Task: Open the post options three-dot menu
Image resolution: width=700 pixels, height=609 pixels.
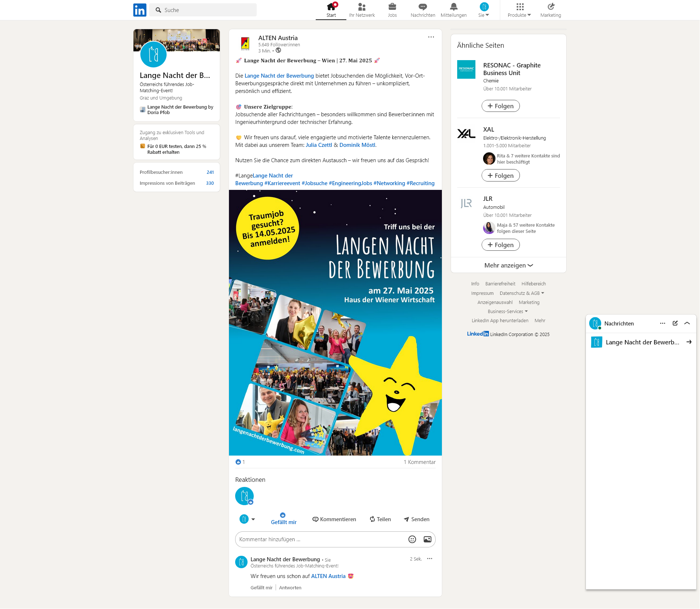Action: point(431,37)
